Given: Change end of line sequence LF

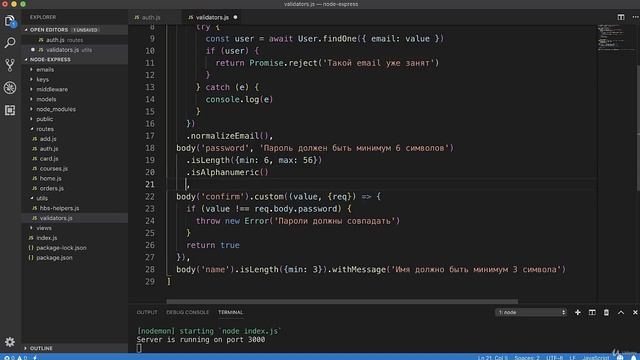Looking at the screenshot, I should click(x=572, y=358).
